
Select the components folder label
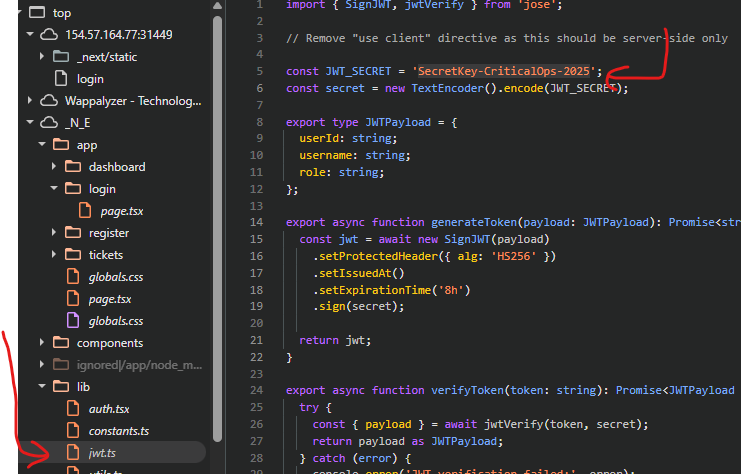click(110, 343)
